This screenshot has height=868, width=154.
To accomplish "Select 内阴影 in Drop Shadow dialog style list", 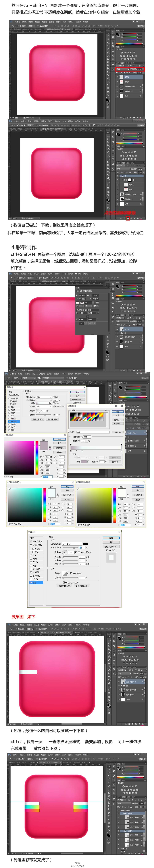I will point(35,559).
